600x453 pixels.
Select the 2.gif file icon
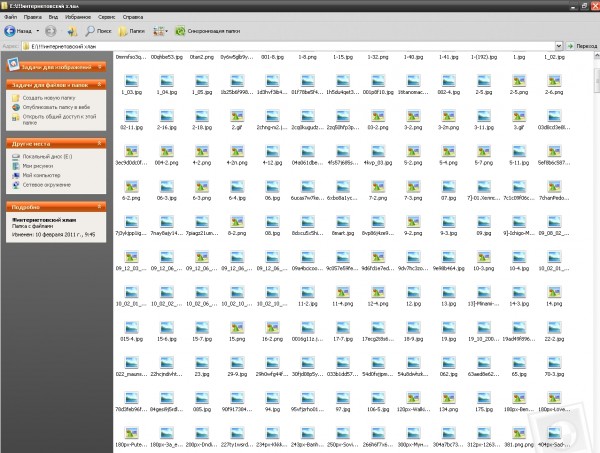(x=237, y=116)
